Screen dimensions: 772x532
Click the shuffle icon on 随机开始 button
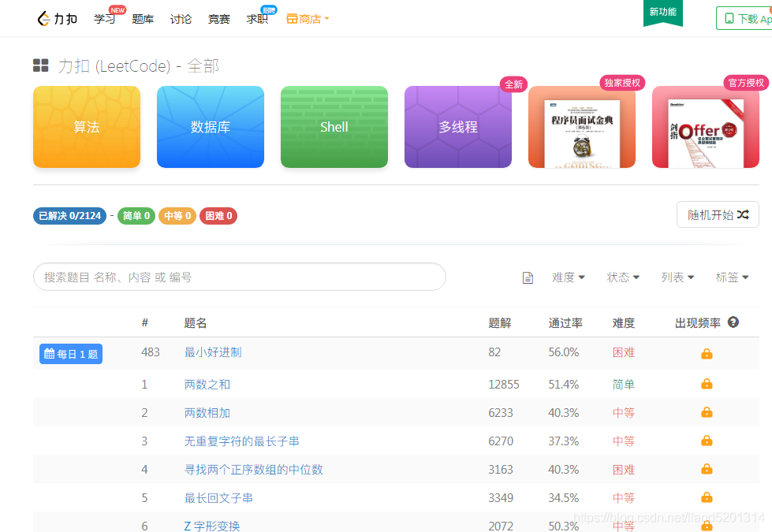point(743,214)
